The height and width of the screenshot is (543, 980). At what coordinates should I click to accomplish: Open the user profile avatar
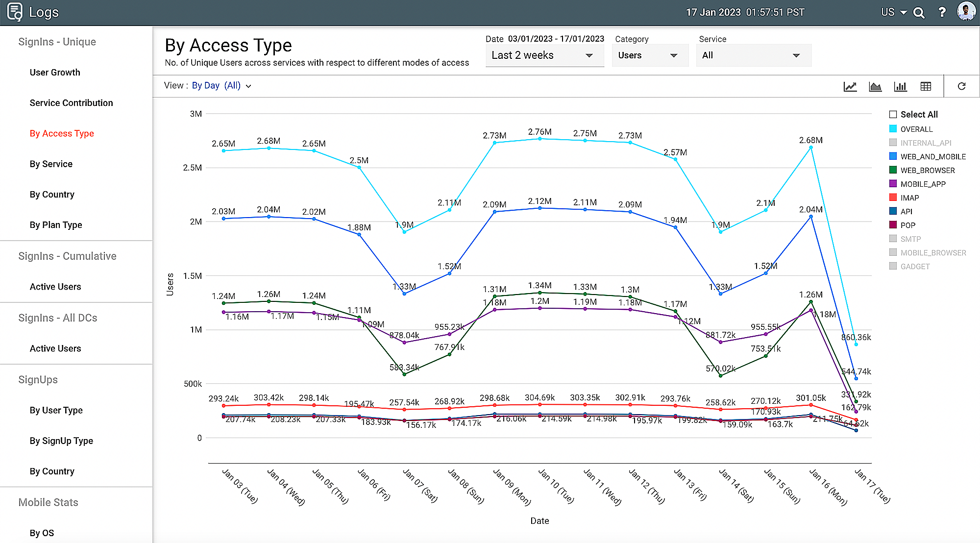click(x=966, y=12)
